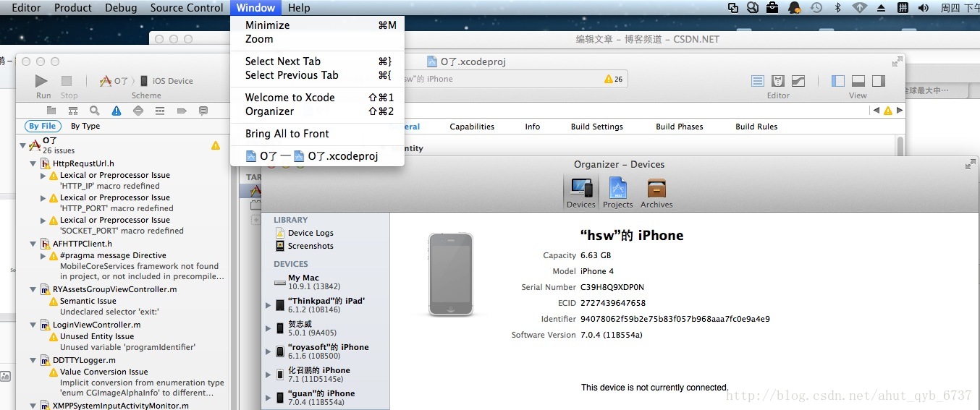This screenshot has width=980, height=410.
Task: Select the By File filter
Action: (x=43, y=126)
